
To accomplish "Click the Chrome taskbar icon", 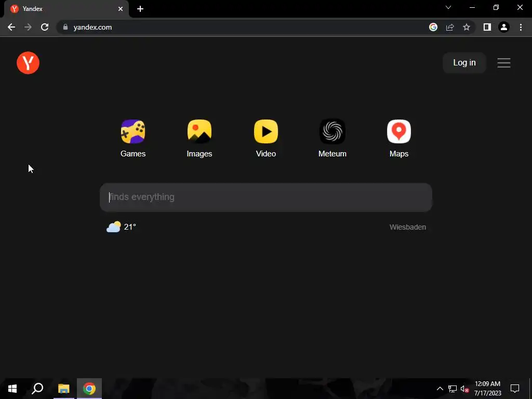I will pyautogui.click(x=89, y=389).
